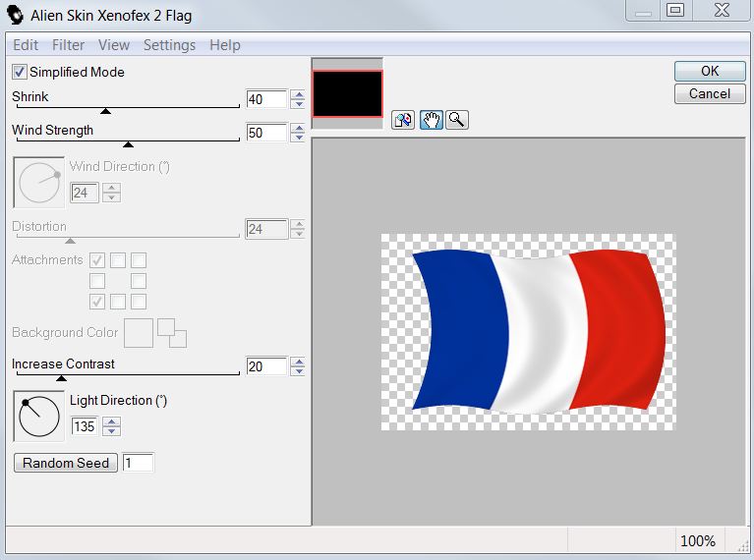Viewport: 754px width, 560px height.
Task: Increase Light Direction angle with up arrow
Action: 111,421
